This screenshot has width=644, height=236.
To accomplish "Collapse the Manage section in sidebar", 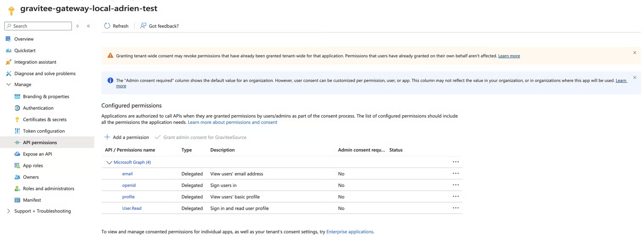I will tap(8, 85).
